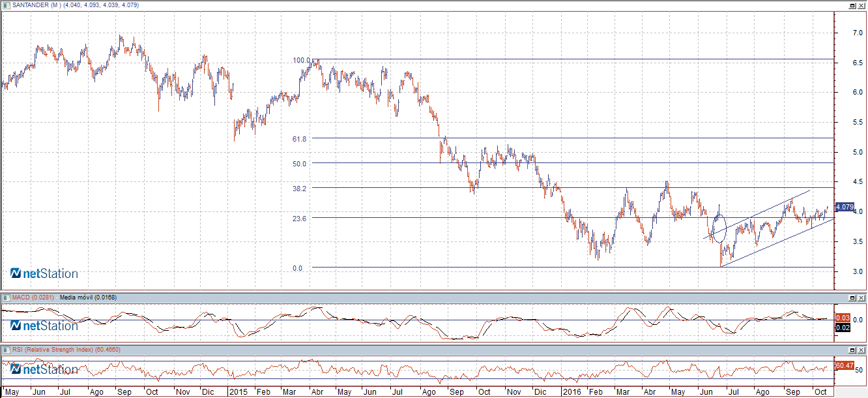Click the 0.0 Fibonacci level label
The height and width of the screenshot is (398, 868).
298,268
